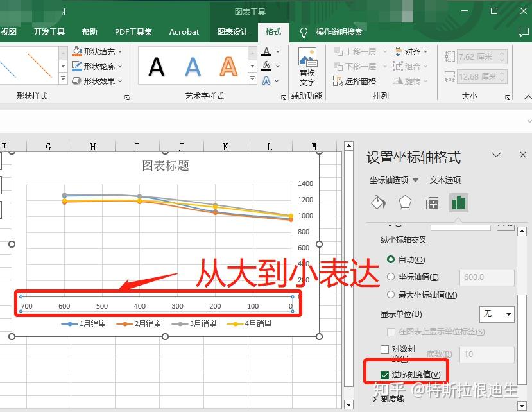Open the 形状填充 shape fill menu
Viewport: 532px width, 412px height.
pos(97,51)
